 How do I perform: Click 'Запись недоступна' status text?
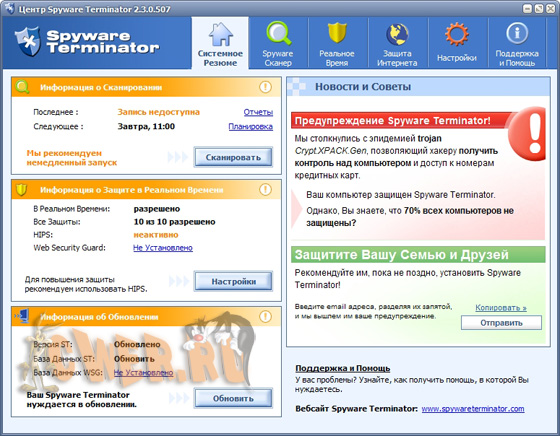coord(159,112)
